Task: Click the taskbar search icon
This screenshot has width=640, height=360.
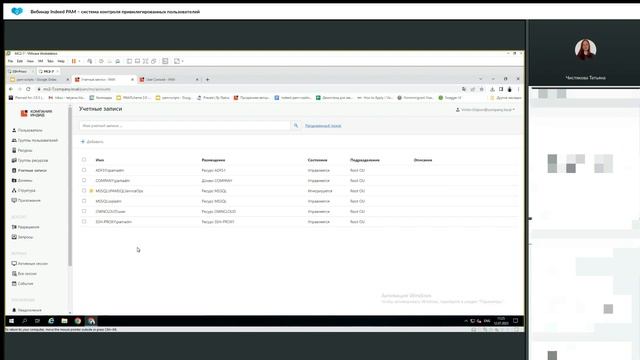Action: [24, 321]
